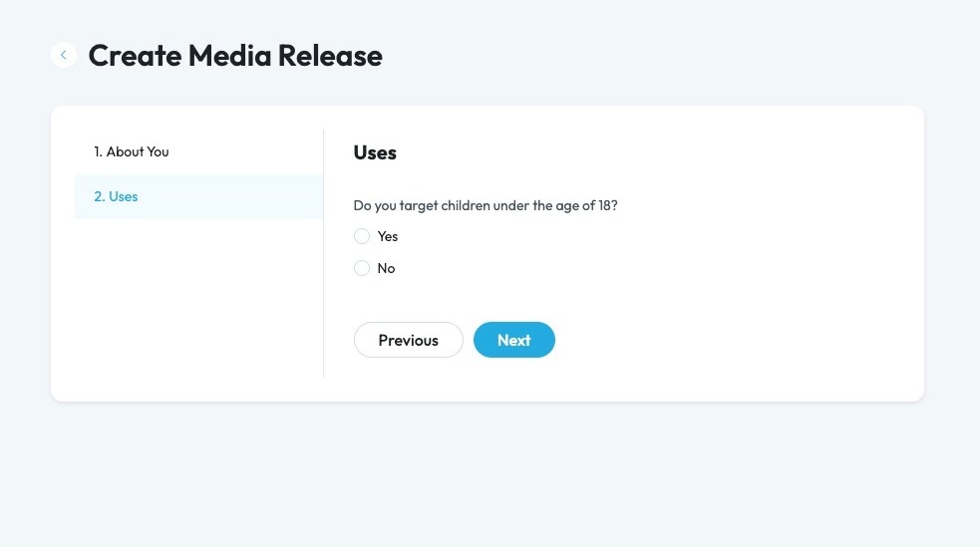The height and width of the screenshot is (547, 980).
Task: Click the 'Create Media Release' page heading
Action: pyautogui.click(x=235, y=56)
